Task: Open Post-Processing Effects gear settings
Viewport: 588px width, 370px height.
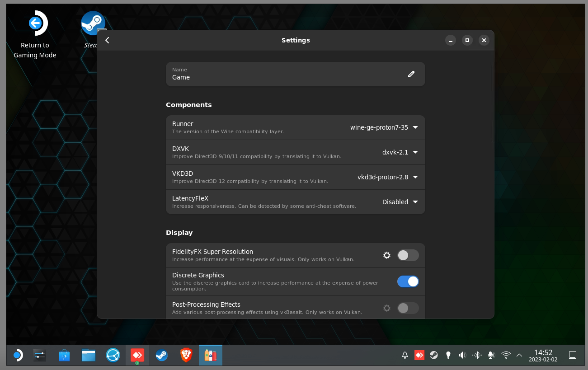Action: (x=387, y=308)
